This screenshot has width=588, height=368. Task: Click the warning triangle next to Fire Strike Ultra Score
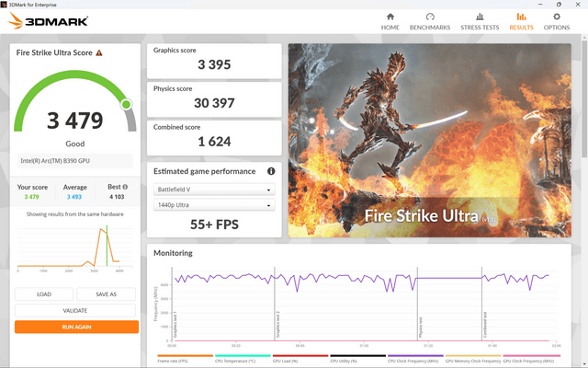pos(99,53)
